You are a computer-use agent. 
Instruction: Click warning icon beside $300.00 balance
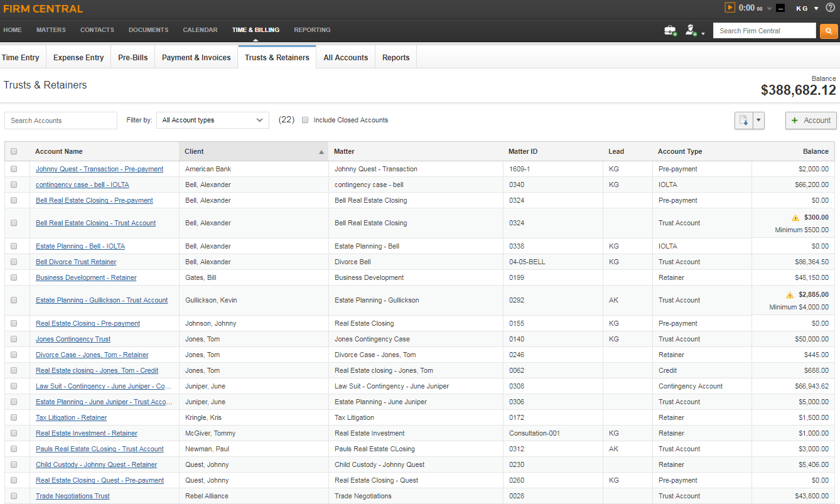(x=795, y=218)
